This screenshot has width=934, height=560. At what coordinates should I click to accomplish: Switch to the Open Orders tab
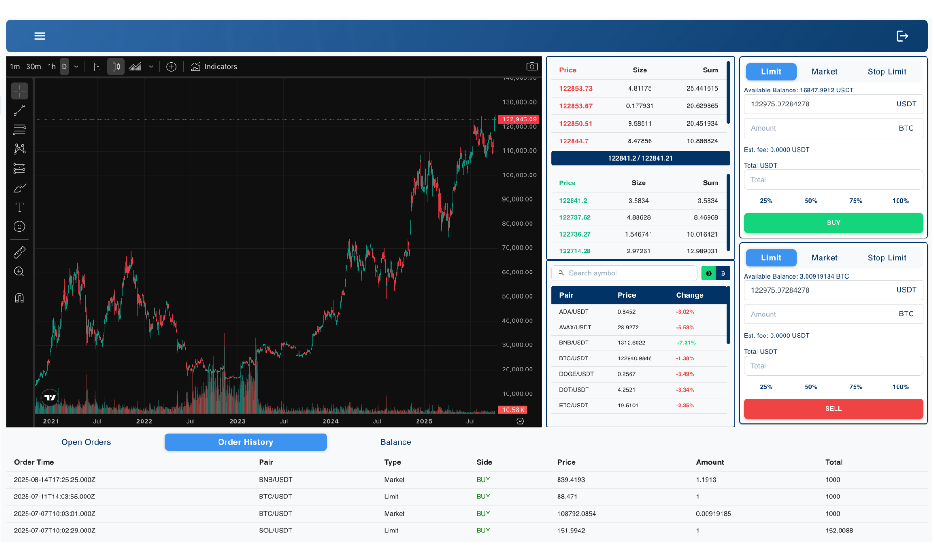(x=86, y=442)
